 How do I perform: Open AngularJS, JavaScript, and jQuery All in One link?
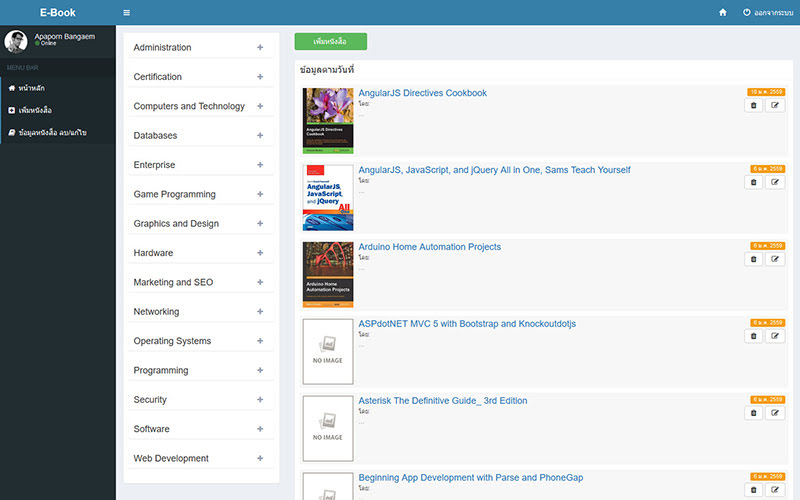494,170
